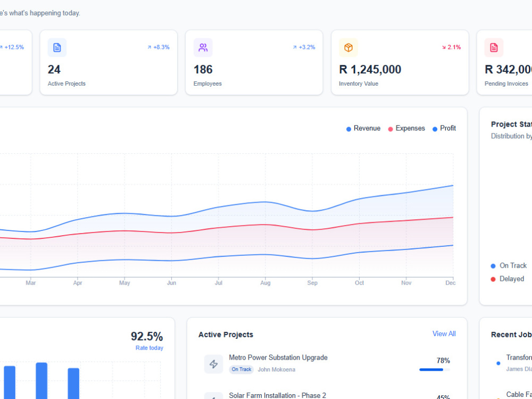The image size is (532, 399).
Task: Click the Employees people icon
Action: click(x=203, y=47)
